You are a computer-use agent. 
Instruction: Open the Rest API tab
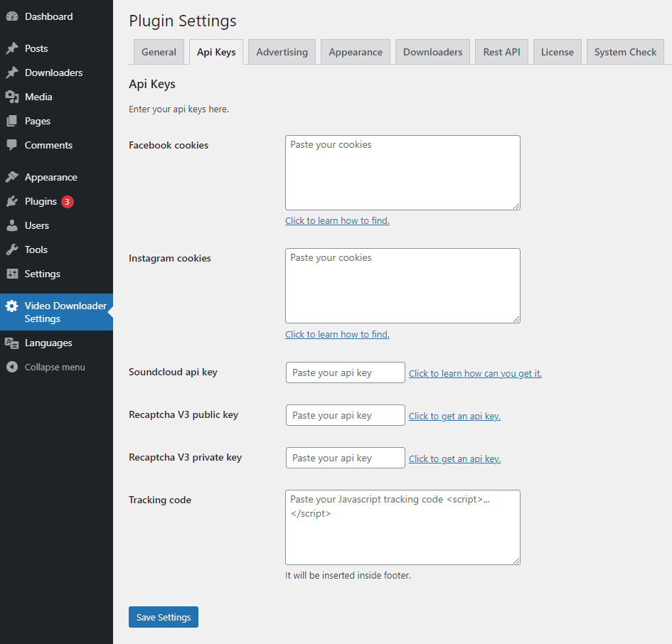[501, 52]
